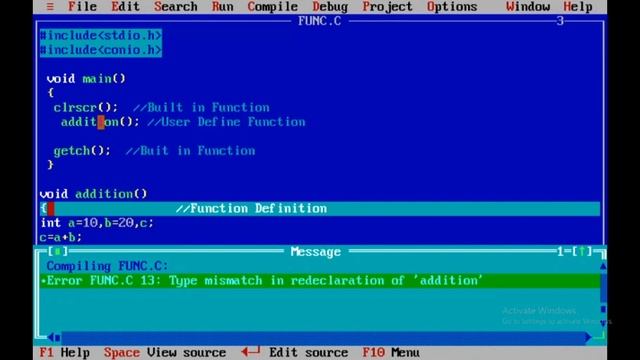The width and height of the screenshot is (640, 360).
Task: Open the Search menu
Action: click(x=176, y=7)
